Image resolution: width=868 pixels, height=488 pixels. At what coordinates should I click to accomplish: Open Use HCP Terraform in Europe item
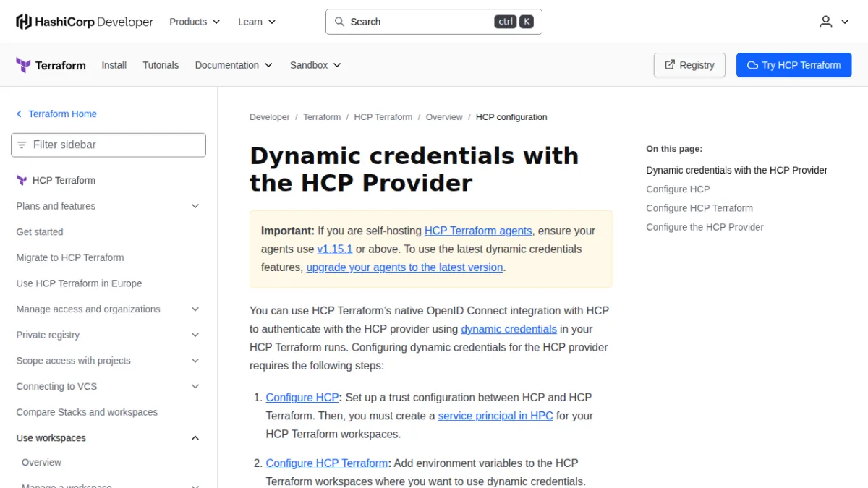pos(79,283)
